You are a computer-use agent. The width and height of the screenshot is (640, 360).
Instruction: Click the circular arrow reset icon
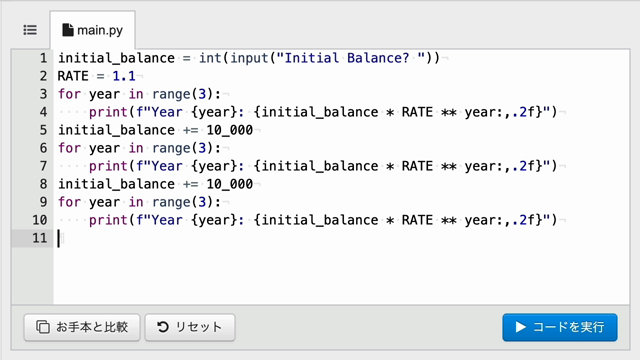tap(163, 327)
